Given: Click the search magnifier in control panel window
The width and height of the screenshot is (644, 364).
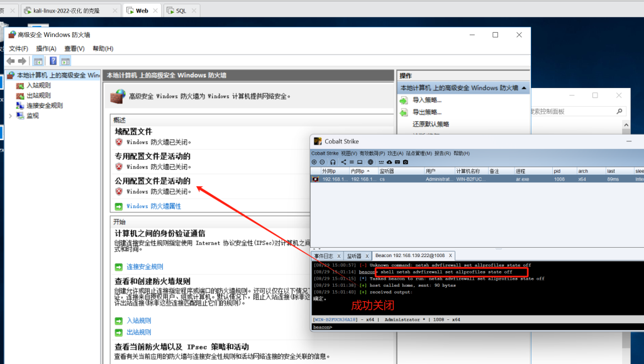Looking at the screenshot, I should [619, 111].
